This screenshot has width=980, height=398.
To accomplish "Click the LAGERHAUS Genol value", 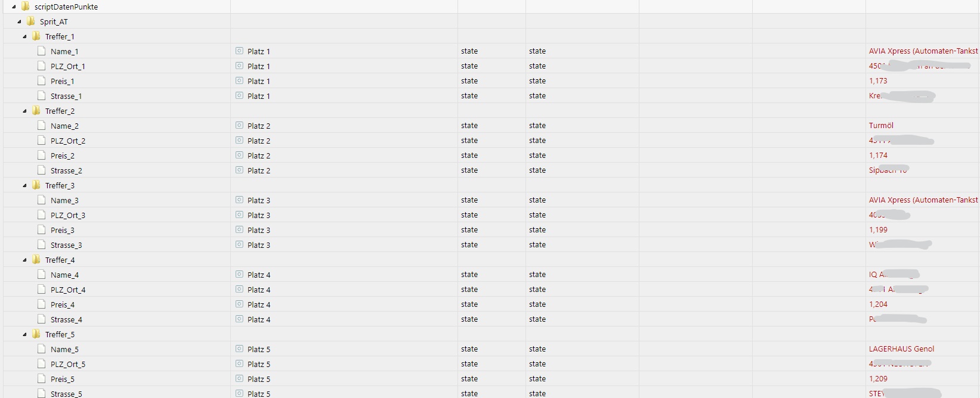I will point(901,349).
